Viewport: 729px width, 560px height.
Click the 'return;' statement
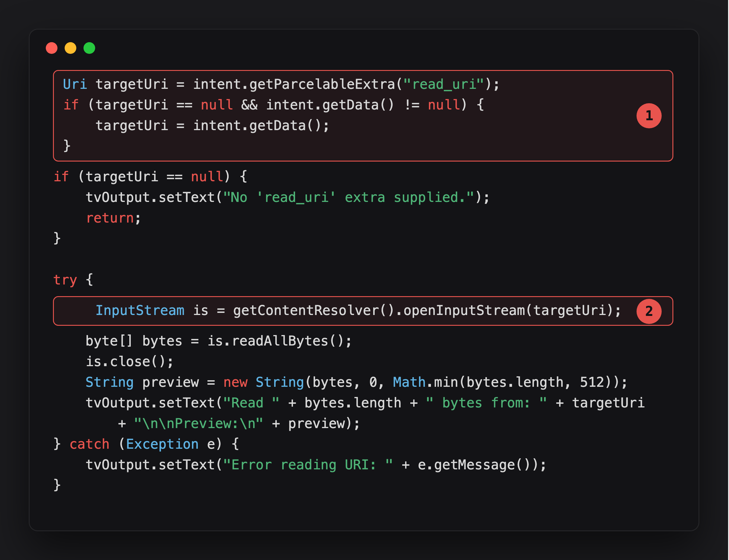click(x=113, y=218)
